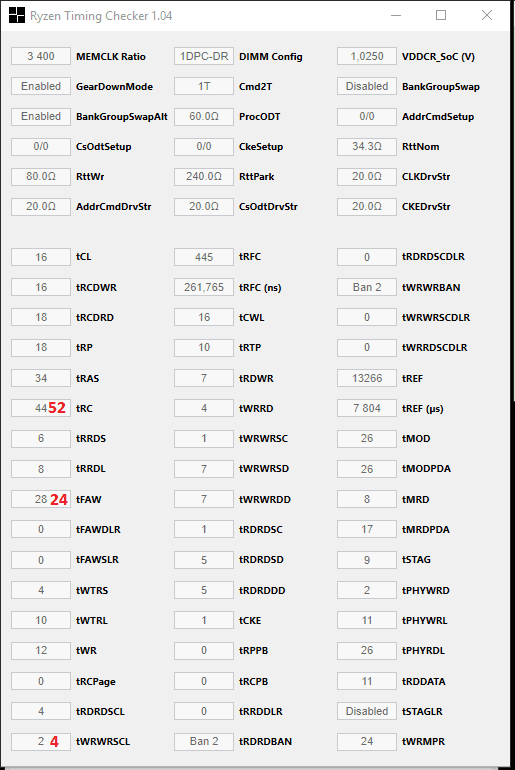The height and width of the screenshot is (770, 515).
Task: Click the tMRDPDA value 17
Action: tap(367, 529)
